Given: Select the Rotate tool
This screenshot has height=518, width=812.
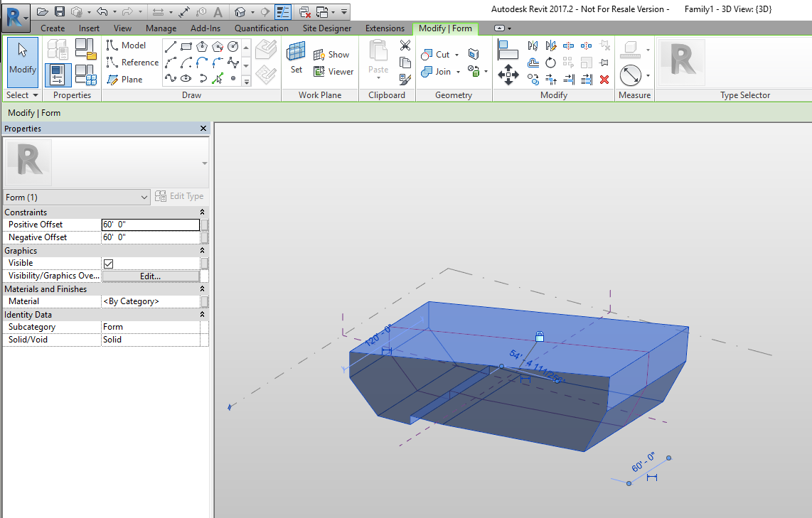Looking at the screenshot, I should (550, 63).
